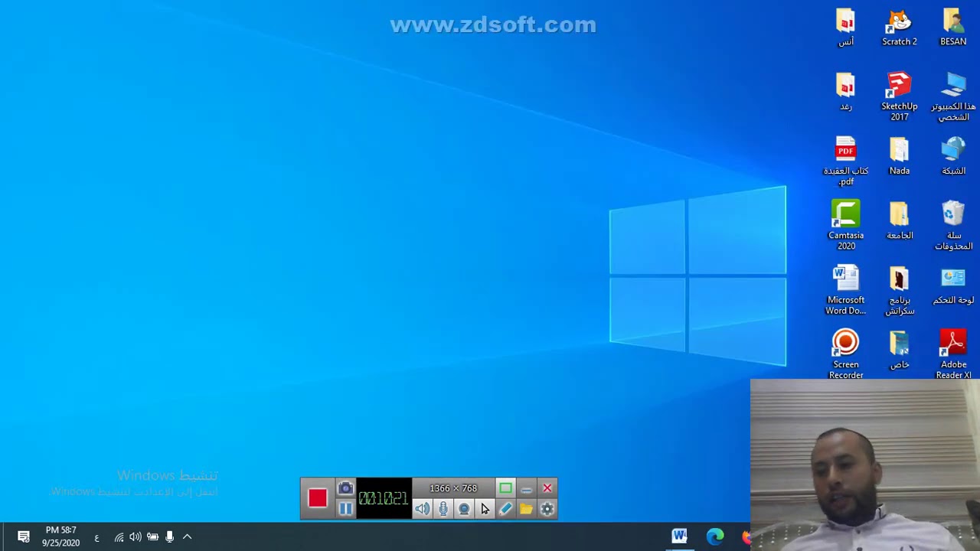
Task: Select the SketchUp 2017 desktop icon
Action: click(900, 96)
